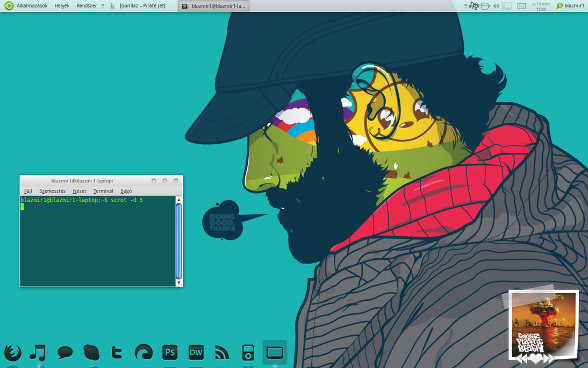The height and width of the screenshot is (368, 588).
Task: Open the Fájl menu in the terminal
Action: [28, 191]
